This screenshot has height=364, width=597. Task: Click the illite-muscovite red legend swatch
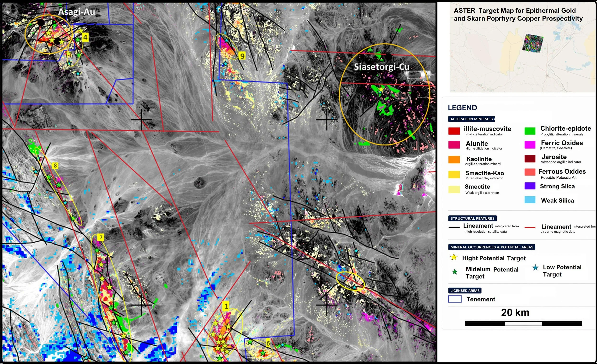(x=454, y=131)
